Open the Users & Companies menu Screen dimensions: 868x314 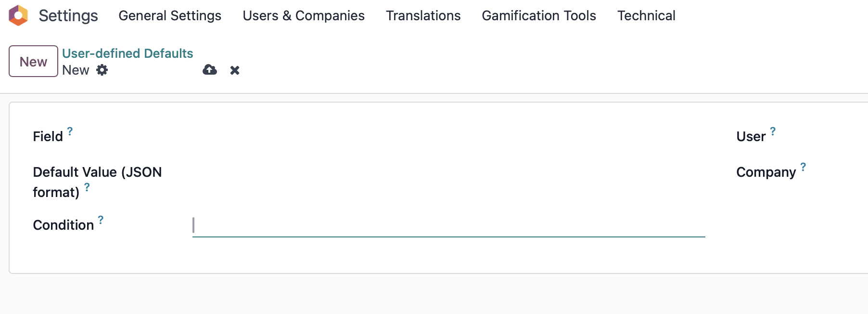(304, 15)
